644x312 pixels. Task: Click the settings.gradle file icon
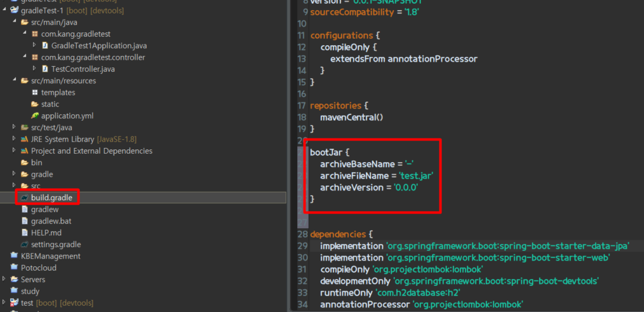pyautogui.click(x=25, y=245)
